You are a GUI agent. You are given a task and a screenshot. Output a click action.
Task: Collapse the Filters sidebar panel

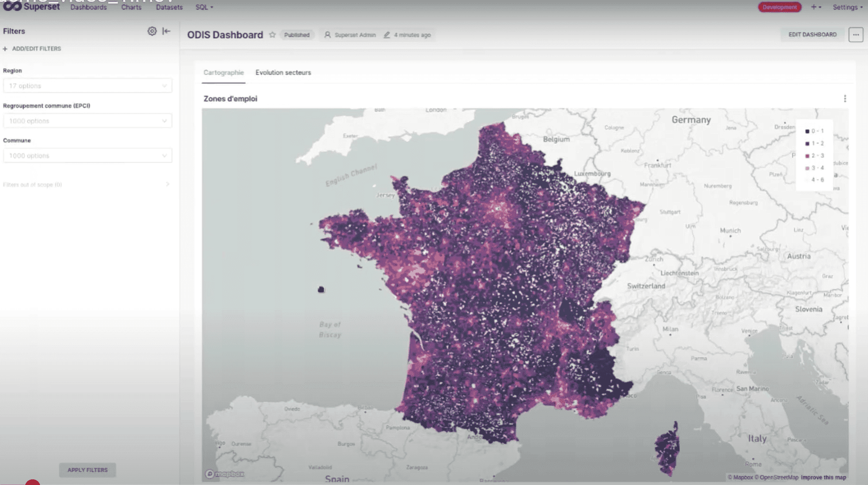click(x=166, y=31)
